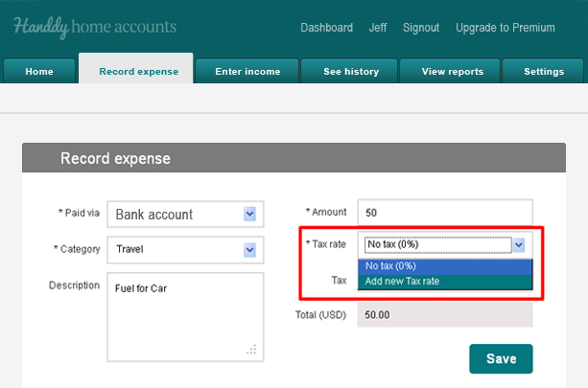Viewport: 588px width, 388px height.
Task: Switch to the Home tab
Action: pos(39,71)
